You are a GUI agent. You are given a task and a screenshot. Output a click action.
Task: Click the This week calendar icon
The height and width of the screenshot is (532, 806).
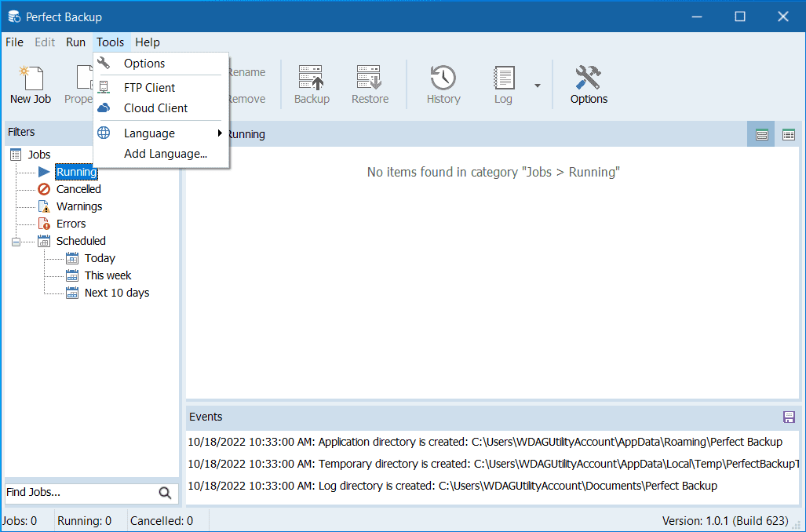click(x=72, y=275)
